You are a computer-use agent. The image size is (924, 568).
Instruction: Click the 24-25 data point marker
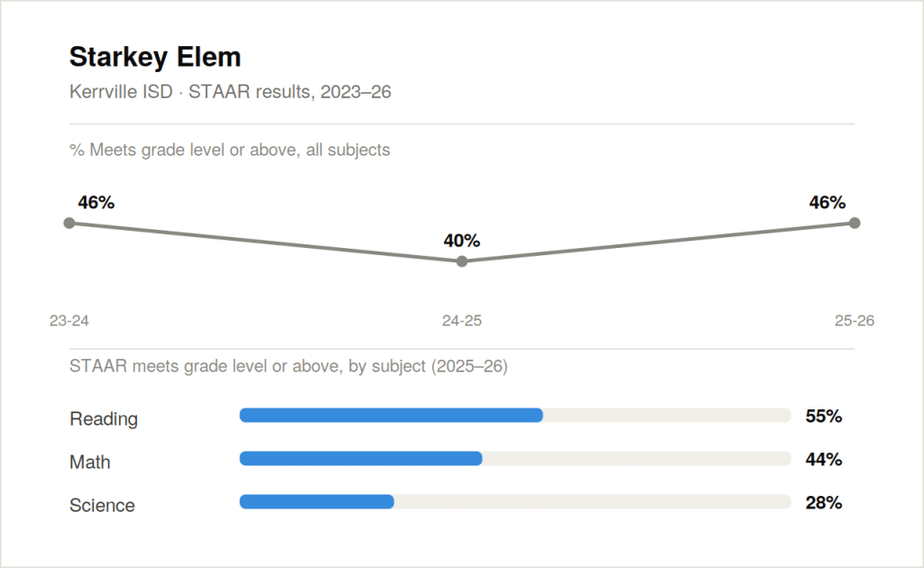tap(462, 261)
